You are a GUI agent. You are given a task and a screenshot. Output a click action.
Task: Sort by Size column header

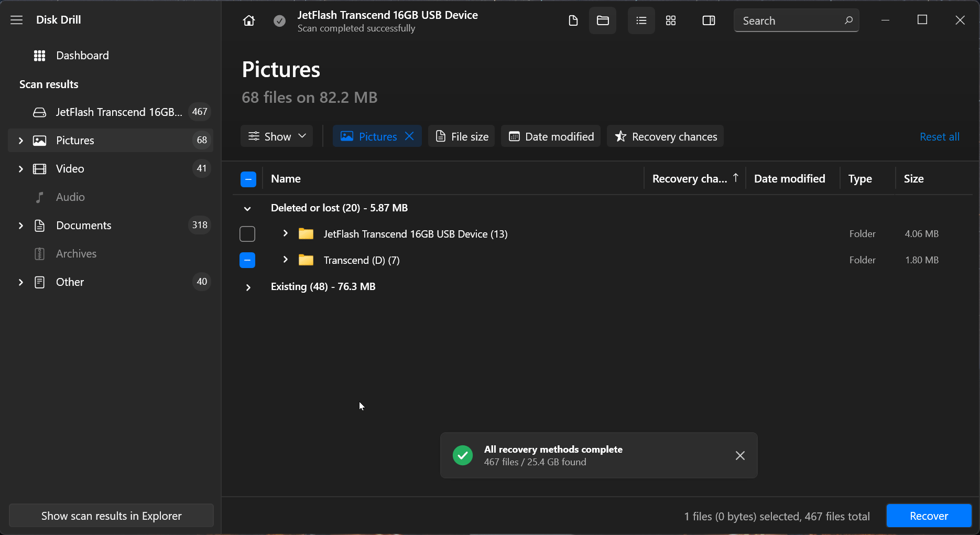[913, 179]
